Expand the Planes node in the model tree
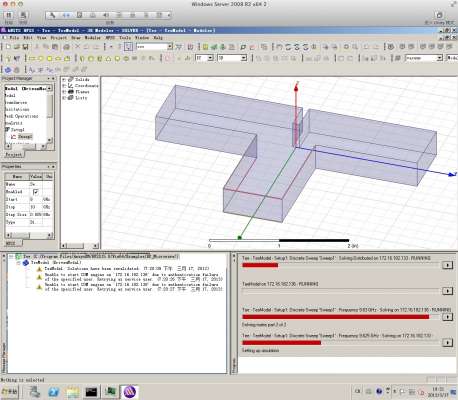Viewport: 458px width, 400px height. [x=64, y=92]
